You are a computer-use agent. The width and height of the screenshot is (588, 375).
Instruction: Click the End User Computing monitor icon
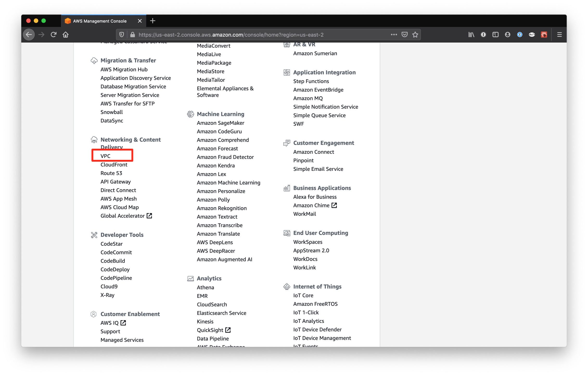[287, 233]
